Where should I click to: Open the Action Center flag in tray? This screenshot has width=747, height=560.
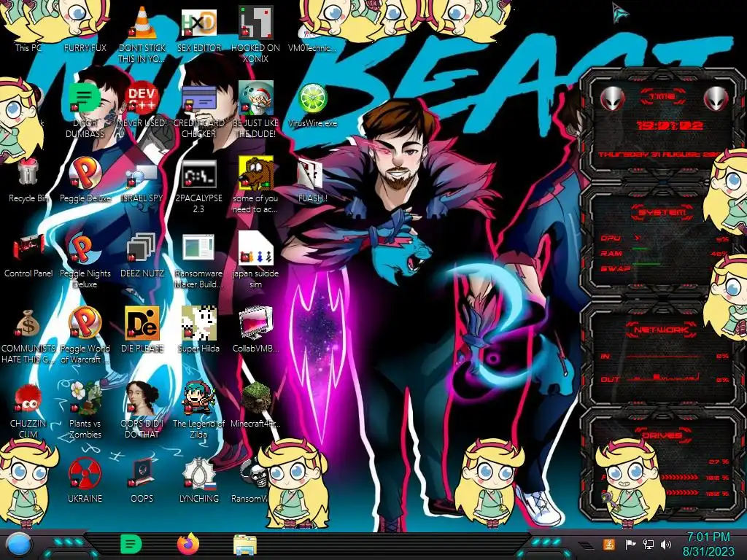point(630,544)
